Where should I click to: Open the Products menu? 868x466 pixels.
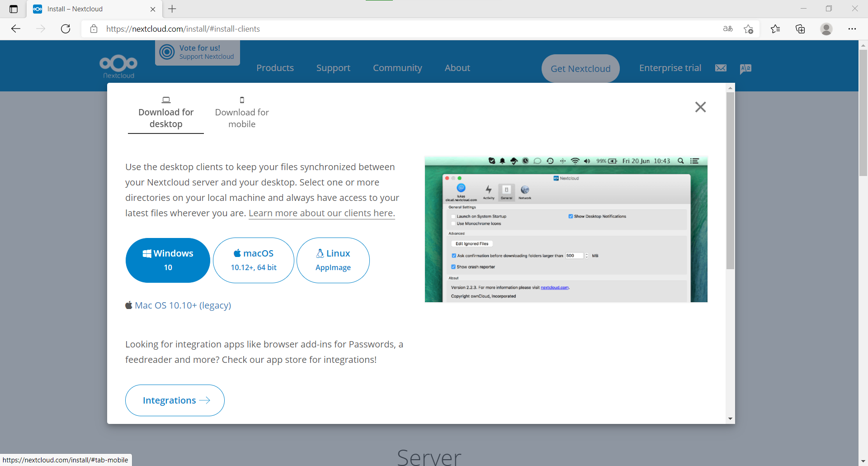pos(275,68)
